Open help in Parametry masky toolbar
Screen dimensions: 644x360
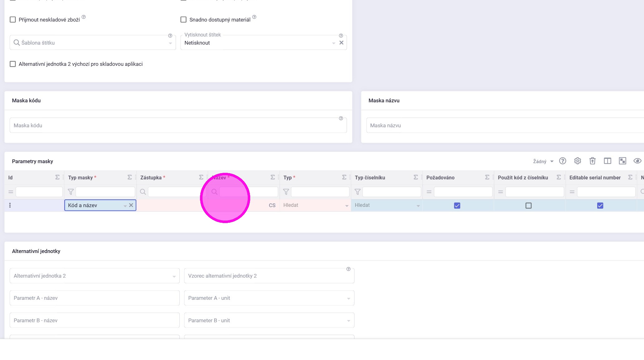[563, 161]
